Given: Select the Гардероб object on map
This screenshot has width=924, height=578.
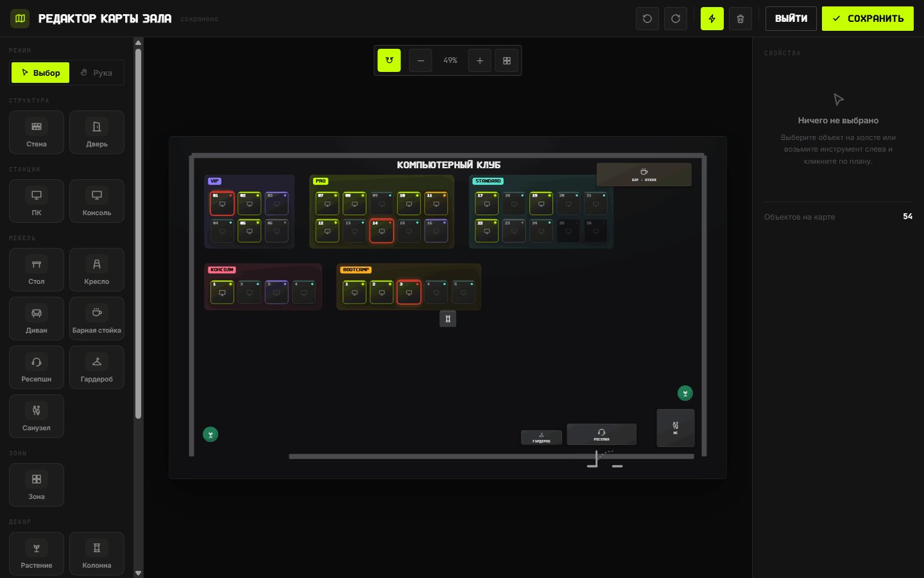Looking at the screenshot, I should pyautogui.click(x=542, y=437).
